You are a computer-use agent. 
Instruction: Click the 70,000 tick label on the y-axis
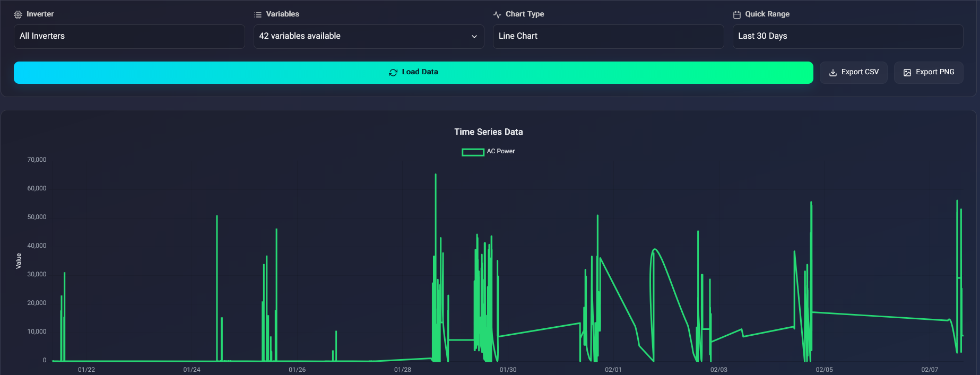pyautogui.click(x=37, y=160)
